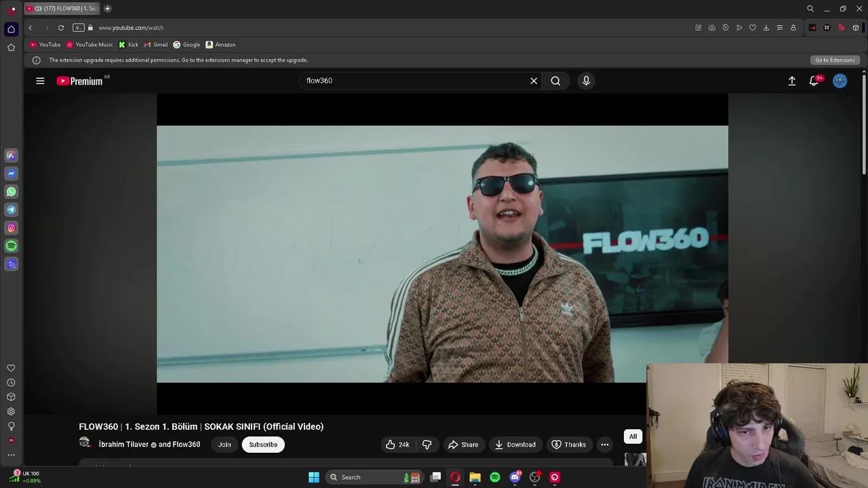Open WhatsApp in Opera sidebar
The image size is (868, 488).
pyautogui.click(x=11, y=192)
